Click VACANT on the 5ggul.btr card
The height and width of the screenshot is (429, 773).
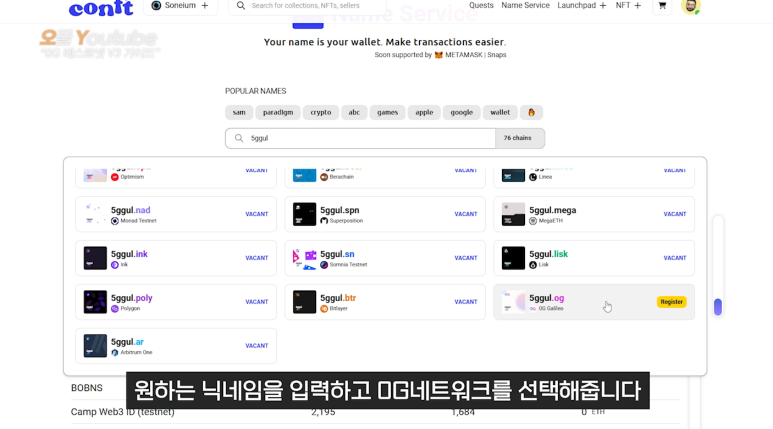tap(466, 302)
